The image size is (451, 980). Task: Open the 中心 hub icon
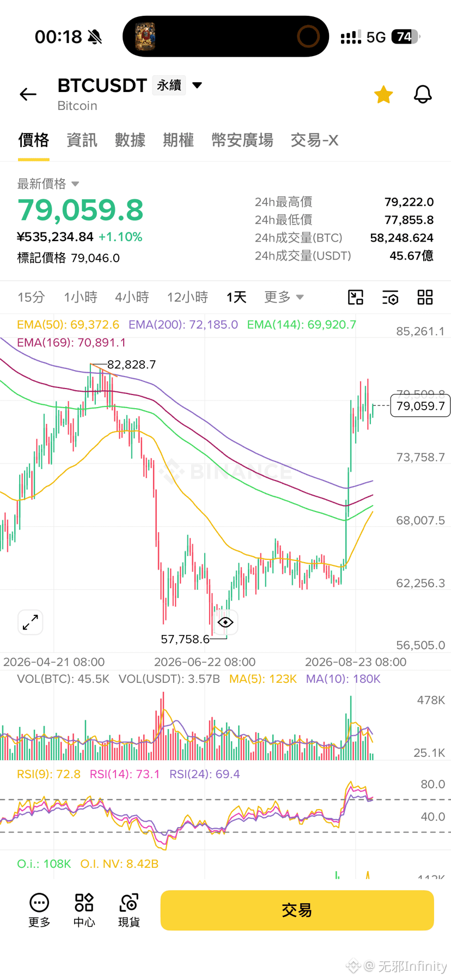click(x=84, y=910)
